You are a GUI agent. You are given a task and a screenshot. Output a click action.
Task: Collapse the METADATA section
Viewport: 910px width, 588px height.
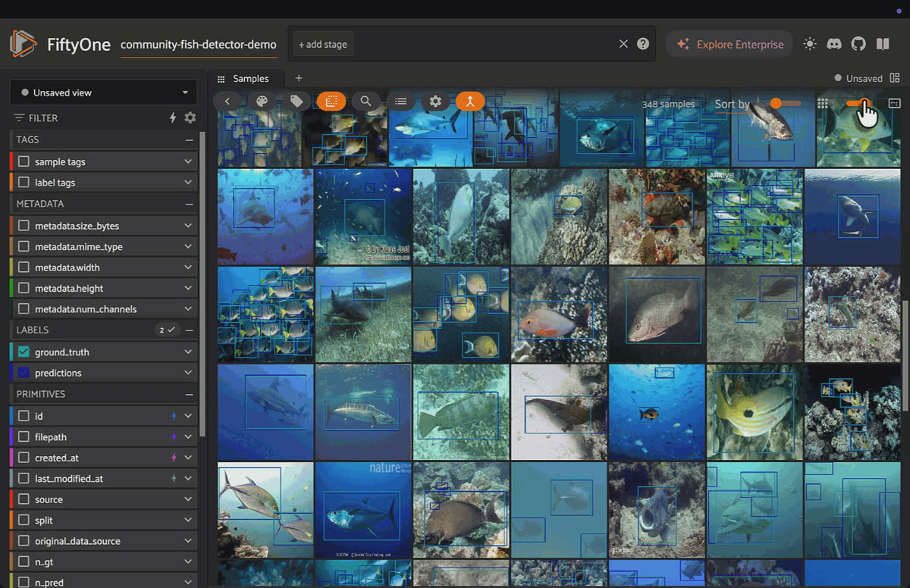189,204
